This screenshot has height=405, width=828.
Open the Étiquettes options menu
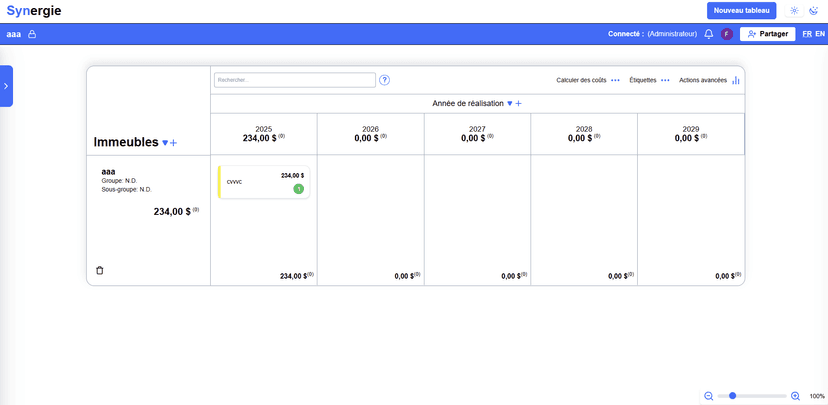tap(665, 80)
